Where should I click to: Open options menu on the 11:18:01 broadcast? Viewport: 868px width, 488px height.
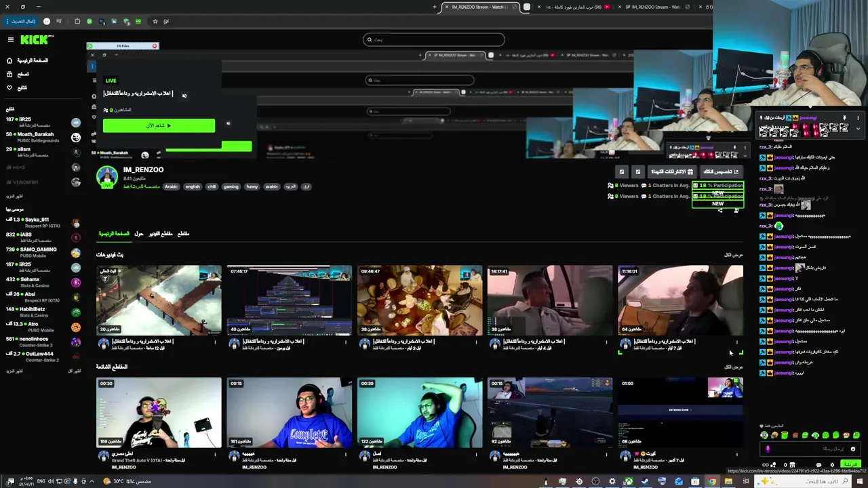(737, 342)
